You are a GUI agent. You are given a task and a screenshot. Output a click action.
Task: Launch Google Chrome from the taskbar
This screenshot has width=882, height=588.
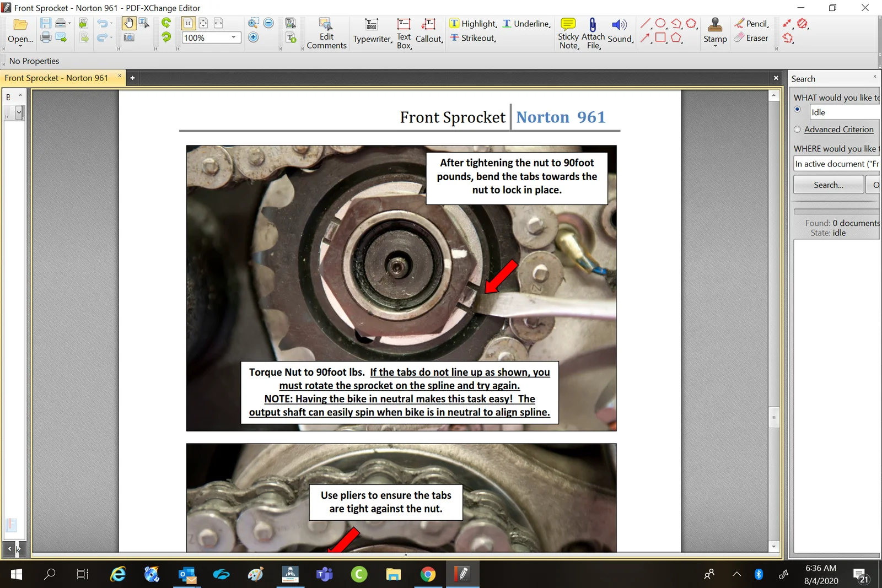pos(428,574)
